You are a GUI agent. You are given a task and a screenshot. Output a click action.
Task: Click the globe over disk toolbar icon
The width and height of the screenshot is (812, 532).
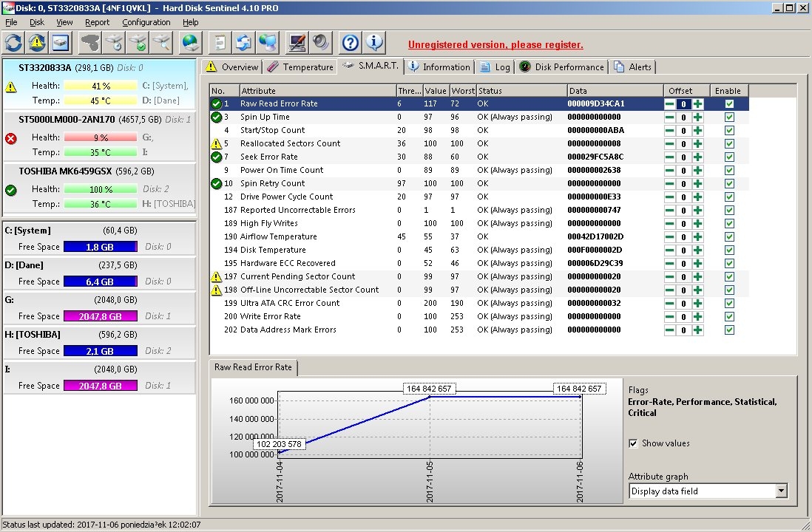pos(191,42)
